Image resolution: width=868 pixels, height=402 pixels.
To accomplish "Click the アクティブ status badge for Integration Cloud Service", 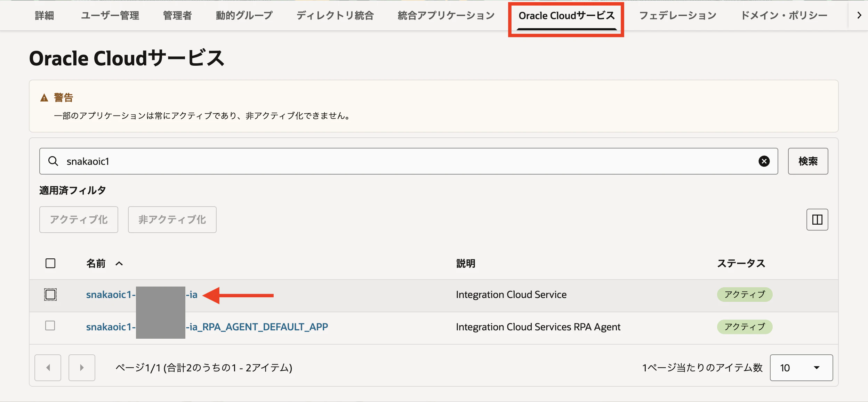I will [x=745, y=295].
